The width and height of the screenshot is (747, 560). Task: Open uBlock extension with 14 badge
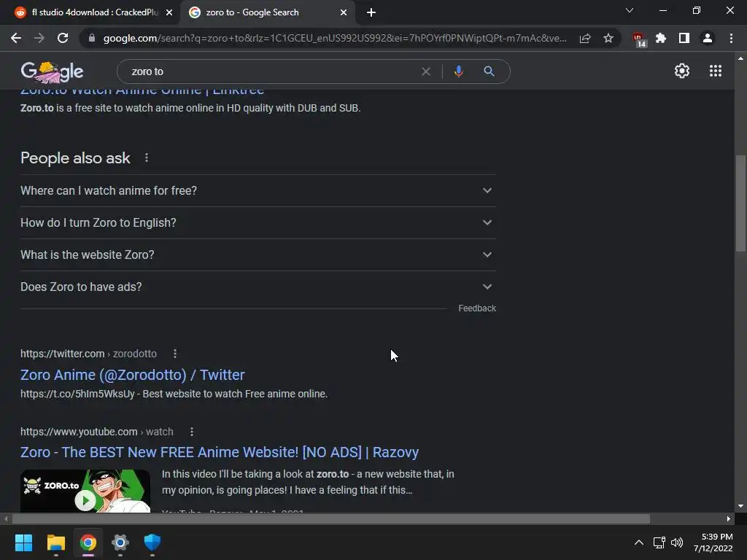638,39
